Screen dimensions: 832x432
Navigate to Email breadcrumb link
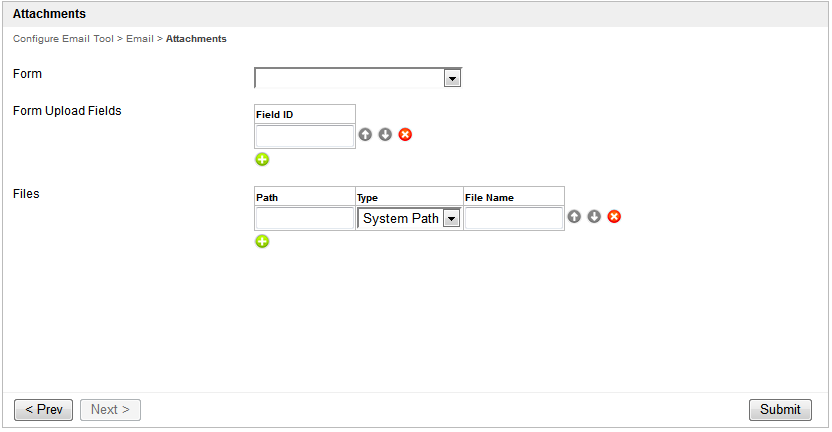[x=139, y=39]
